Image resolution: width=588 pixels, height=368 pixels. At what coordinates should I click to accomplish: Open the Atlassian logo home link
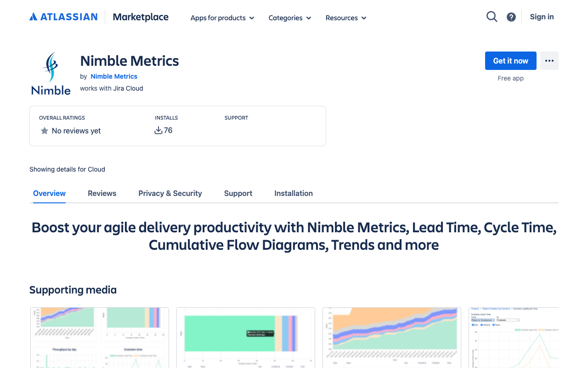(x=63, y=17)
